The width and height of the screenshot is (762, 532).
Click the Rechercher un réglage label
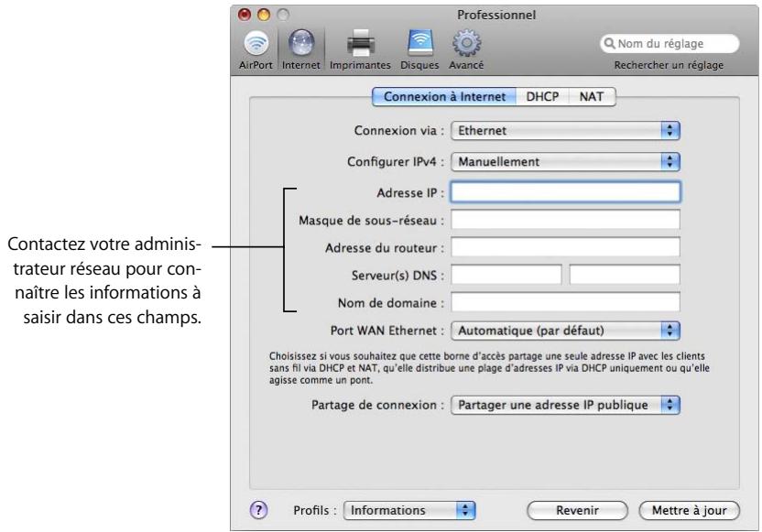tap(669, 65)
